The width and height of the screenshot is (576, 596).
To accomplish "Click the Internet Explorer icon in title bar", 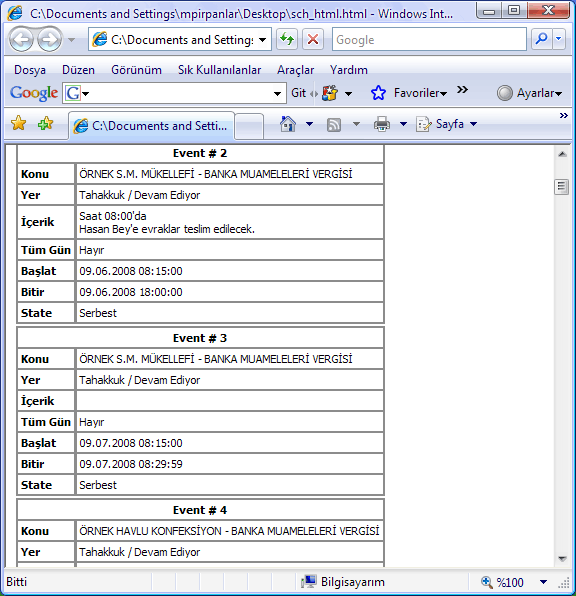I will point(15,13).
